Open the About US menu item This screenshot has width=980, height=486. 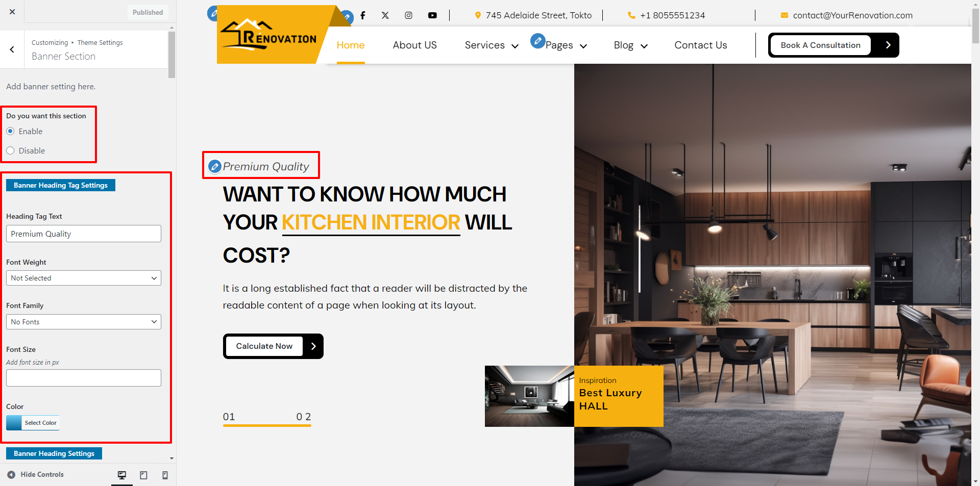coord(414,45)
